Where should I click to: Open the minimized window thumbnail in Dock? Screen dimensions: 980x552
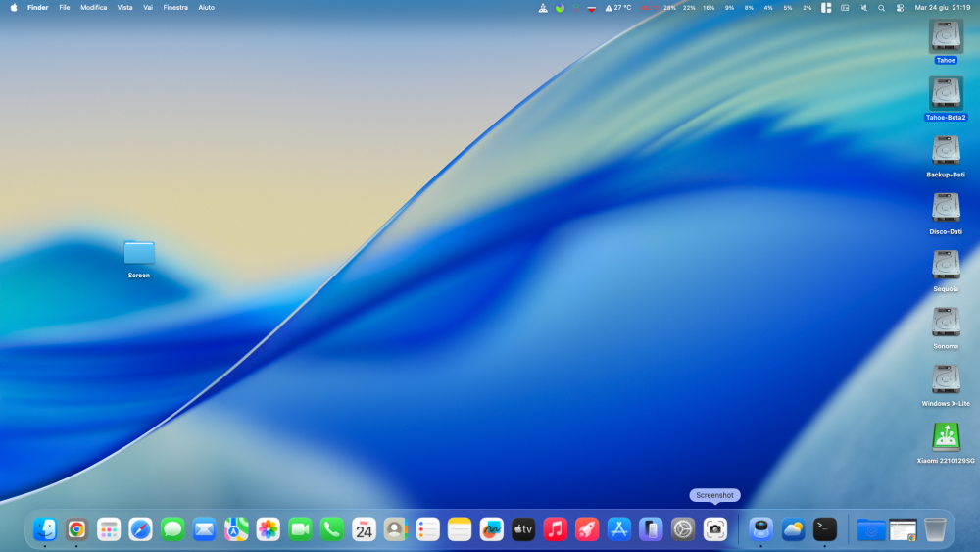pos(904,529)
